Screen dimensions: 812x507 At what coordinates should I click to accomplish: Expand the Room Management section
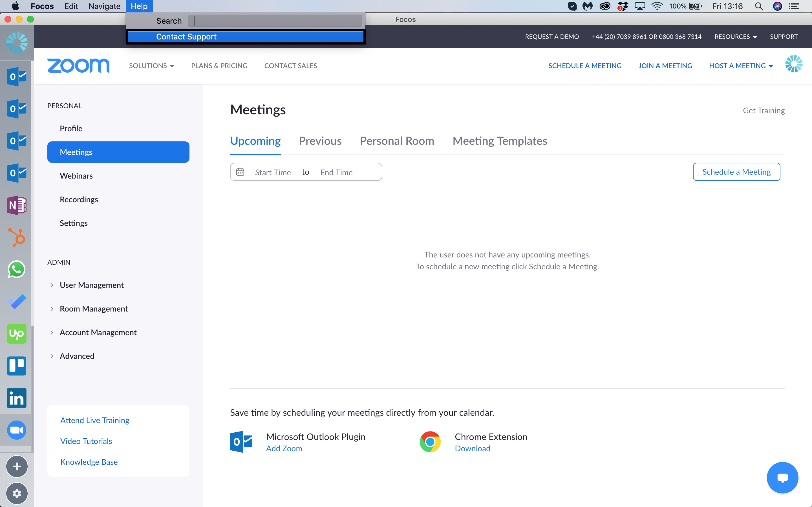[93, 308]
